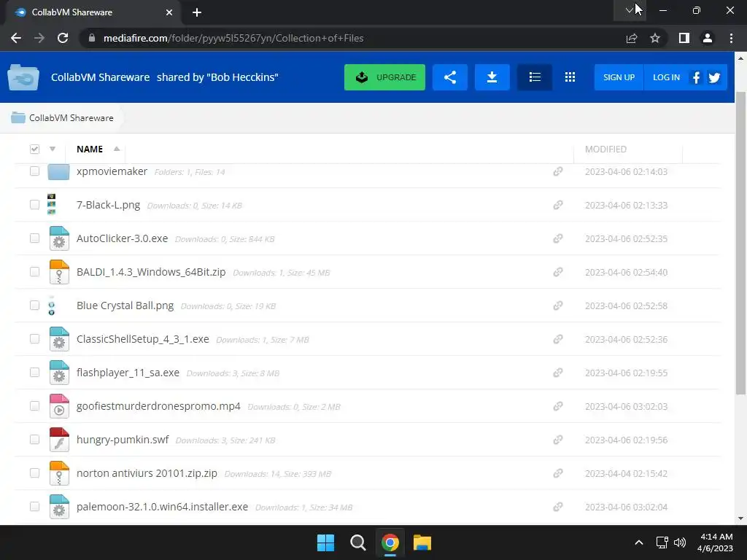Open the tab search dropdown chevron
Image resolution: width=747 pixels, height=560 pixels.
coord(629,10)
